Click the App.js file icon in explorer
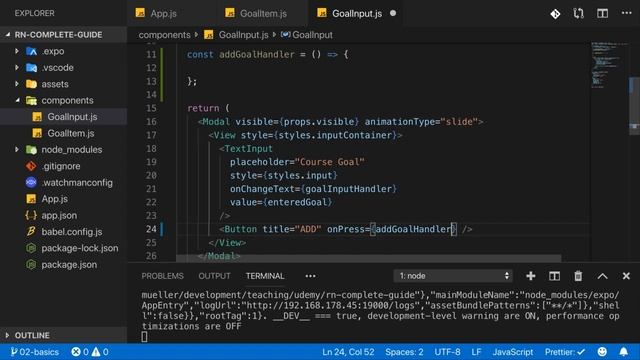 point(31,199)
